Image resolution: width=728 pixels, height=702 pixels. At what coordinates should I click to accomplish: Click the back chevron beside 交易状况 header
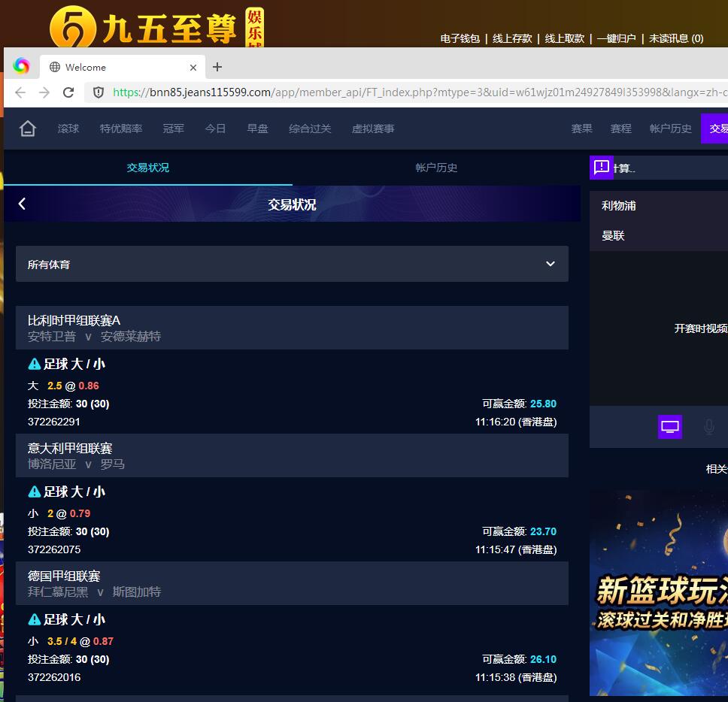coord(22,204)
